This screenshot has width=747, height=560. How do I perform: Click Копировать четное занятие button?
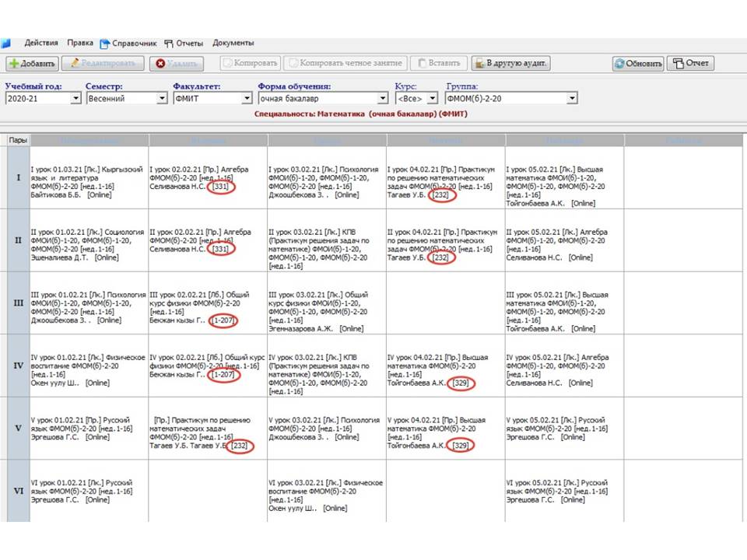pyautogui.click(x=345, y=64)
